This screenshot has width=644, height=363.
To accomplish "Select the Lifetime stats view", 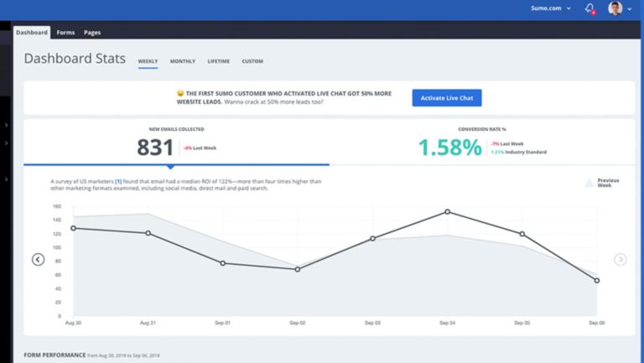I will (218, 61).
